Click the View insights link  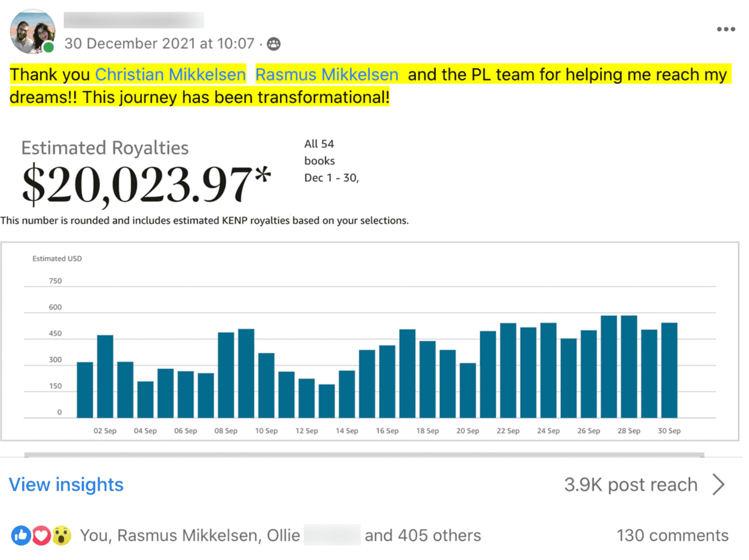pyautogui.click(x=66, y=485)
